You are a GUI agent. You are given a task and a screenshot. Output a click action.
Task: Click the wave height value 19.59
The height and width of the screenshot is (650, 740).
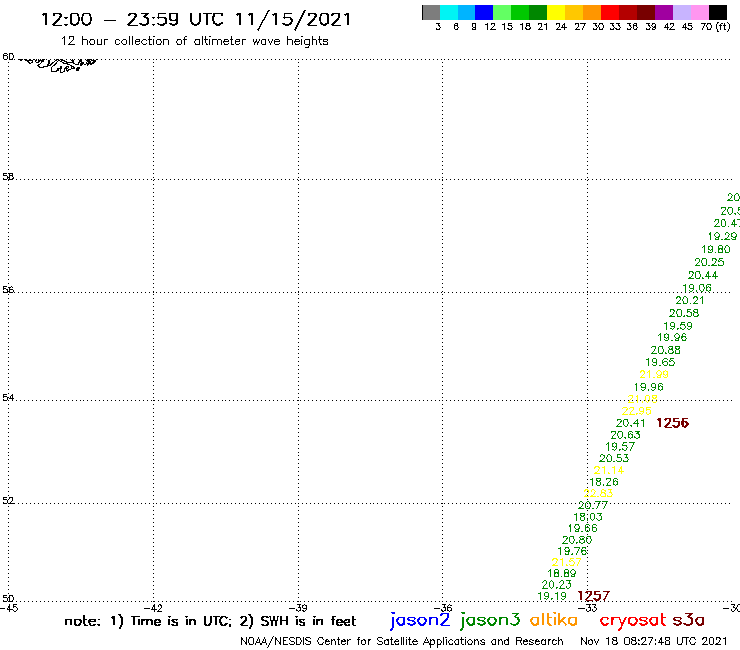pos(678,326)
